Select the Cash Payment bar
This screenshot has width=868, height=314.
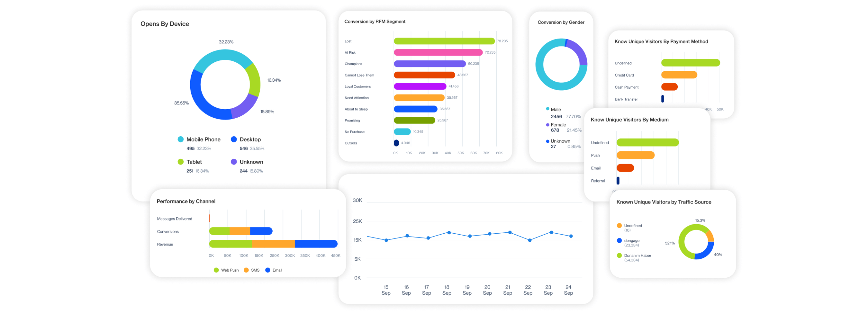tap(669, 86)
